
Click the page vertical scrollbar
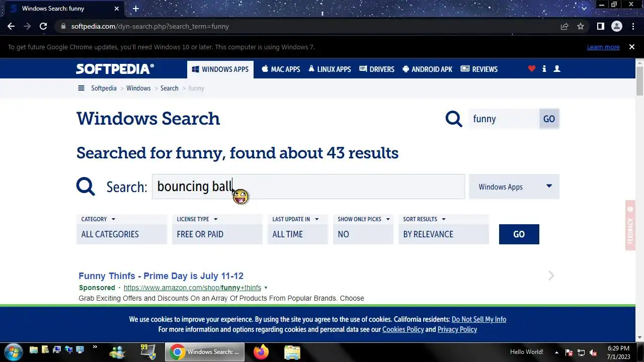[x=640, y=81]
